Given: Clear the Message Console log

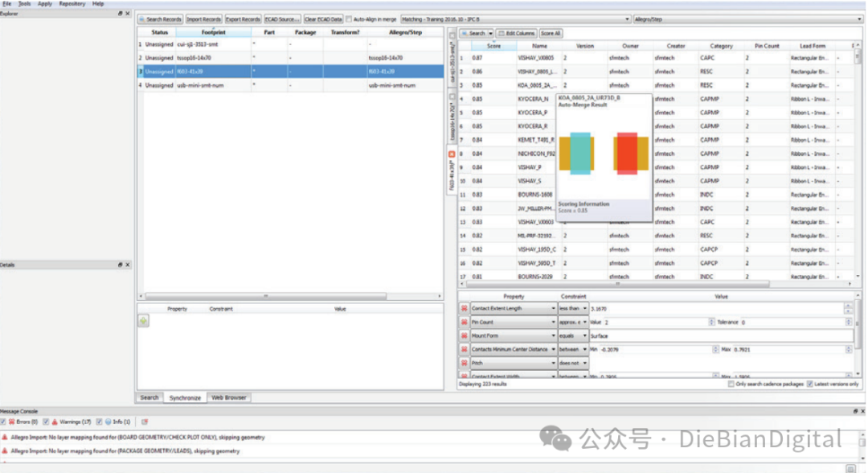Looking at the screenshot, I should 145,422.
